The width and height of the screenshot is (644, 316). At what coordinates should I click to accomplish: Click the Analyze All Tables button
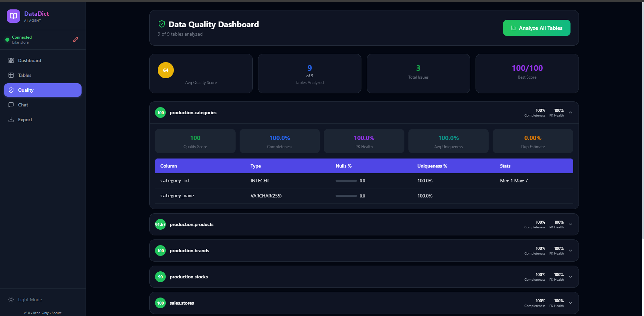pyautogui.click(x=537, y=28)
